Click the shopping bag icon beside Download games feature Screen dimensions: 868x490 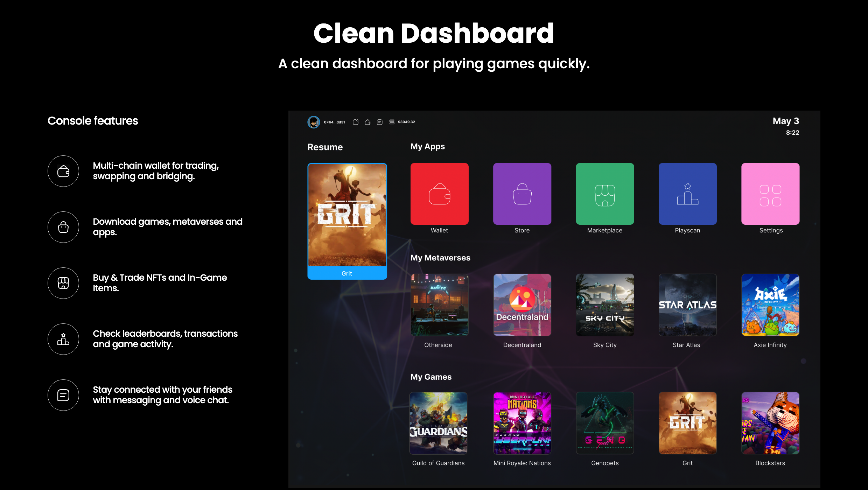(63, 227)
